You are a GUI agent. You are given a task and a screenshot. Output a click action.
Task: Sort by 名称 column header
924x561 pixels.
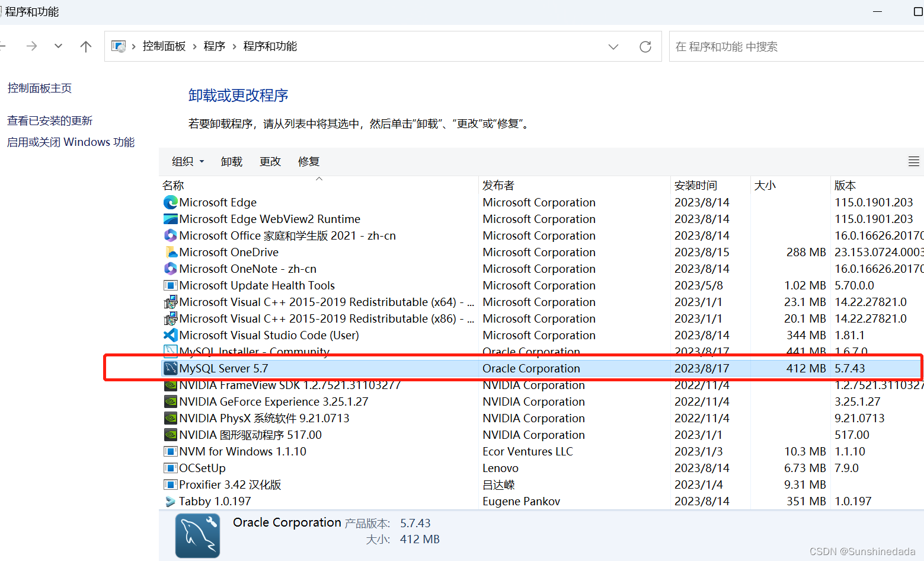click(319, 186)
